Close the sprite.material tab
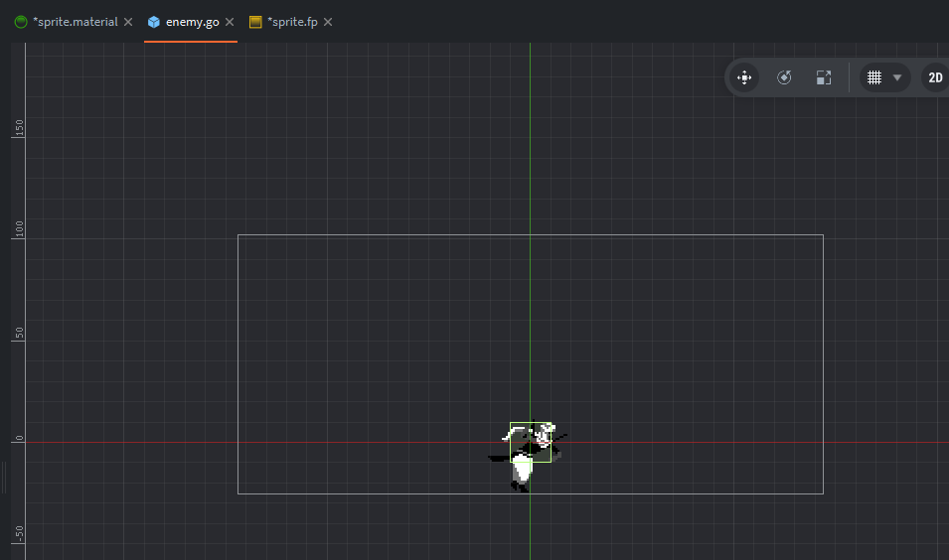The image size is (949, 560). coord(128,22)
